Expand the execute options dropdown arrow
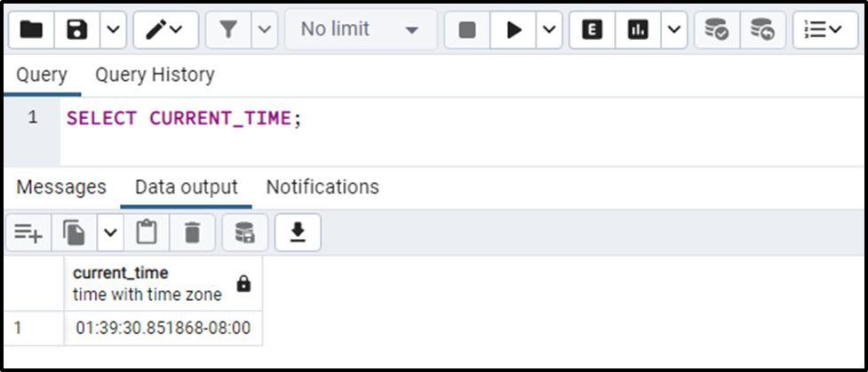Screen dimensions: 868x372 tap(549, 30)
